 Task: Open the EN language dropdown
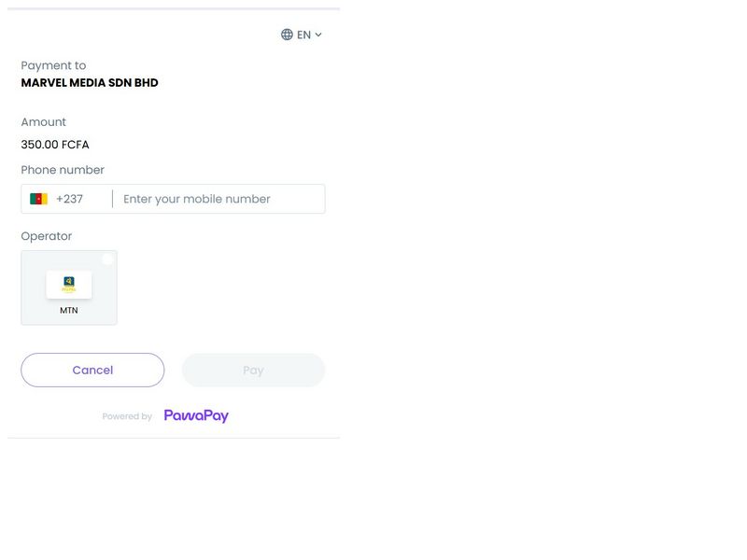[x=303, y=35]
